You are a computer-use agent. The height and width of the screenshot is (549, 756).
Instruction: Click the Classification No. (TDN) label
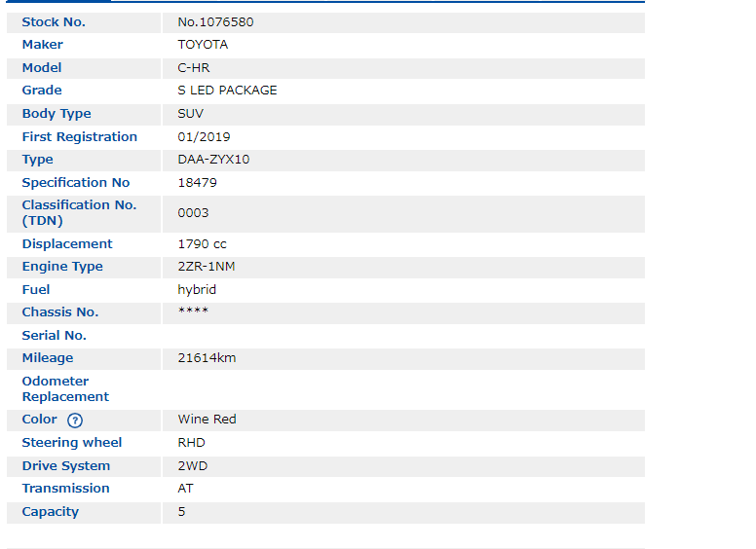pyautogui.click(x=79, y=213)
